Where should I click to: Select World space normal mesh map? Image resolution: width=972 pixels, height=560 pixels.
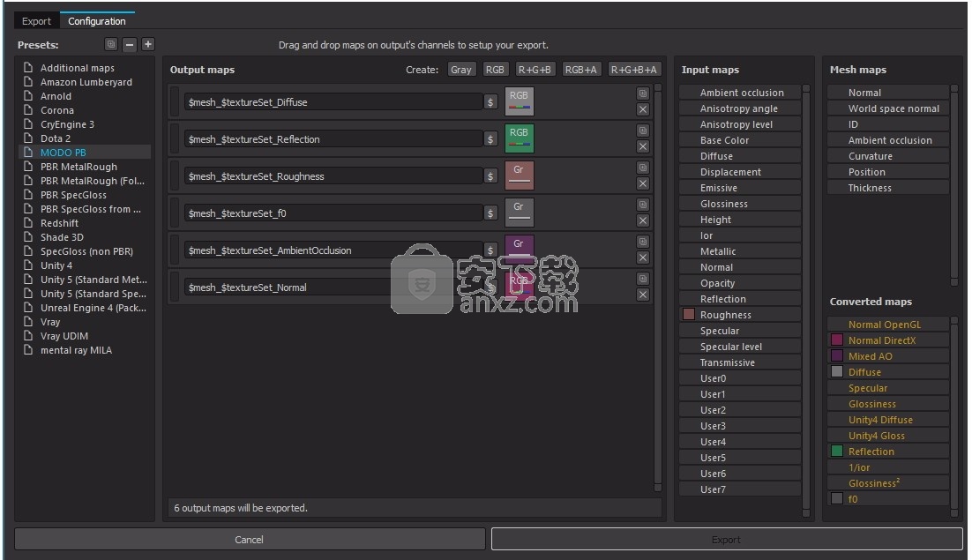click(888, 108)
